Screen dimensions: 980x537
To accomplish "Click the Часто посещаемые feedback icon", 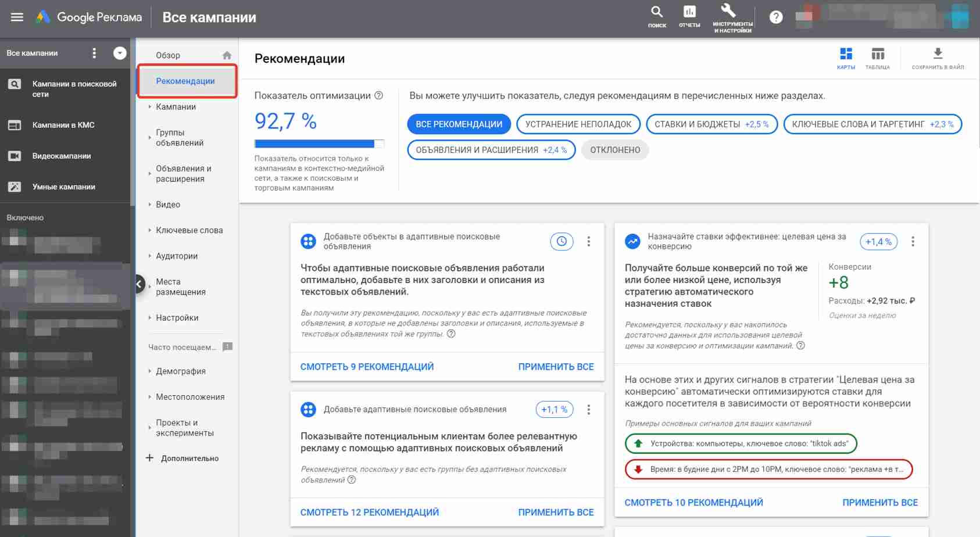I will coord(228,347).
